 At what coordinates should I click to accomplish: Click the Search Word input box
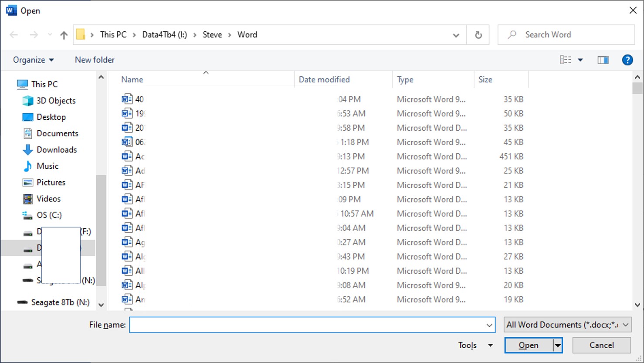point(566,34)
